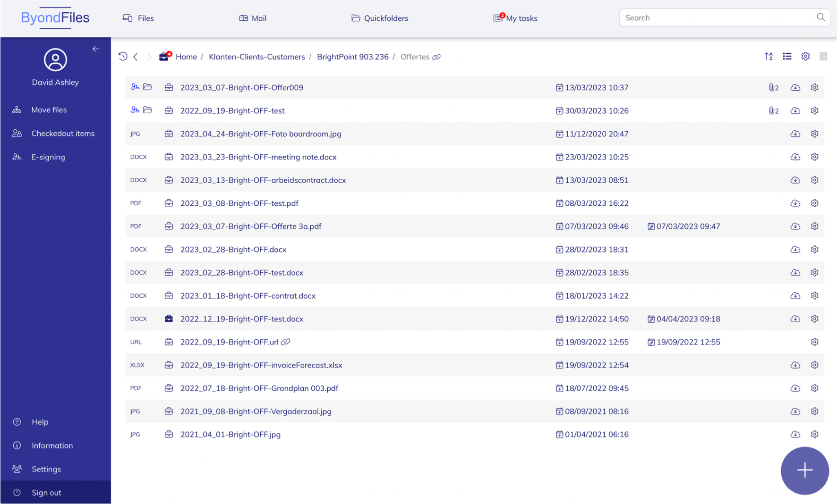Download the 2023_03_08-Bright-OFF-test.pdf file
The height and width of the screenshot is (504, 837).
click(x=795, y=203)
